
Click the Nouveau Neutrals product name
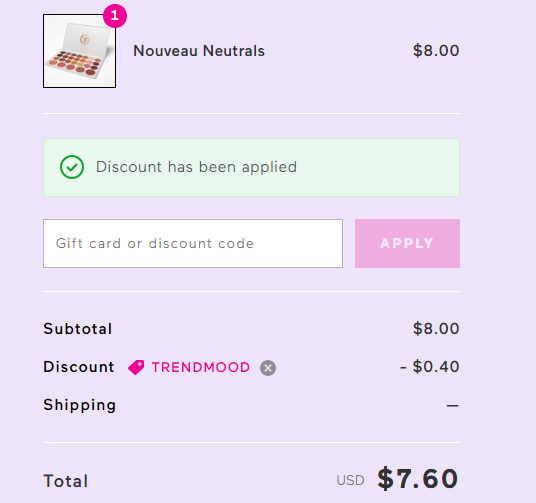(199, 51)
